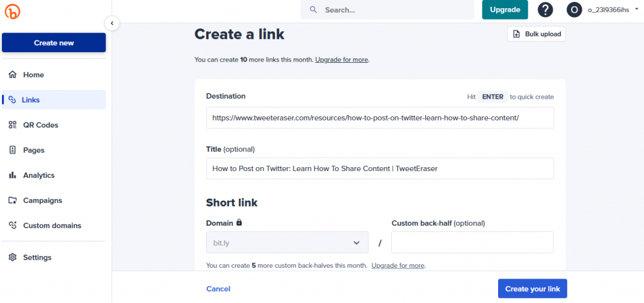Click the Cancel link
The image size is (644, 303).
[218, 289]
